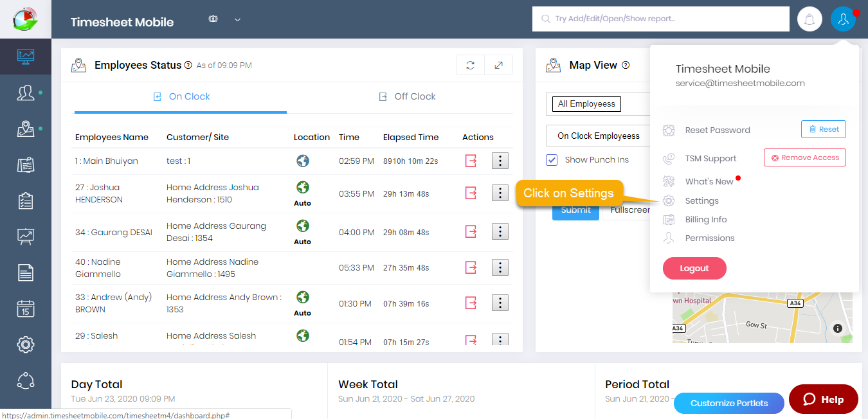This screenshot has width=868, height=419.
Task: Click the blue user profile avatar
Action: point(843,19)
